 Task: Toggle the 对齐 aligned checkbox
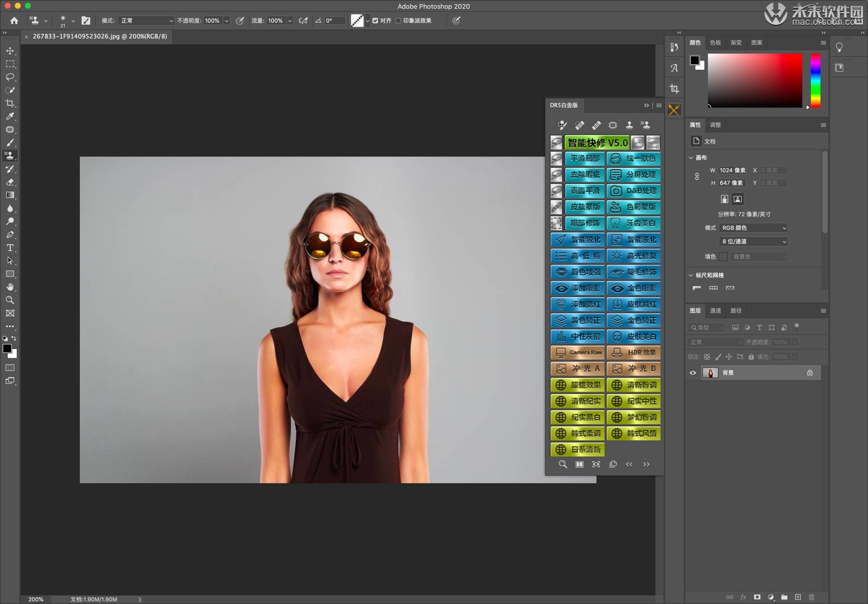375,21
